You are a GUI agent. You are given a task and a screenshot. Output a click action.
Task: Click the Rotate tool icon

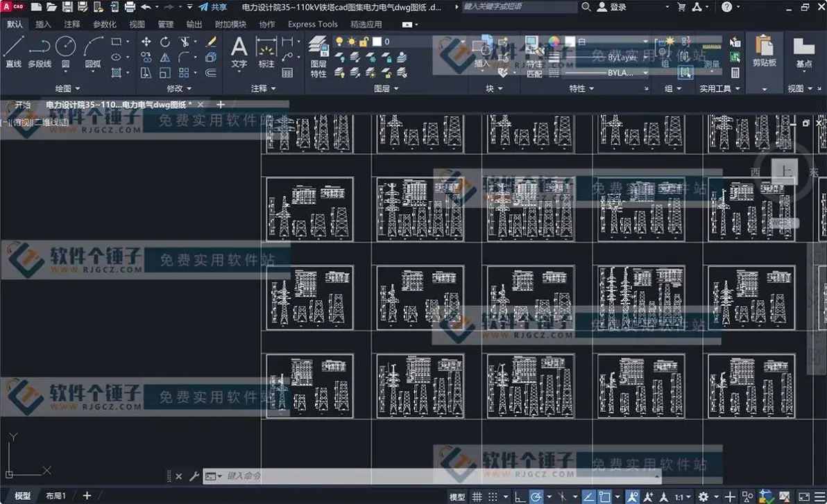[165, 41]
